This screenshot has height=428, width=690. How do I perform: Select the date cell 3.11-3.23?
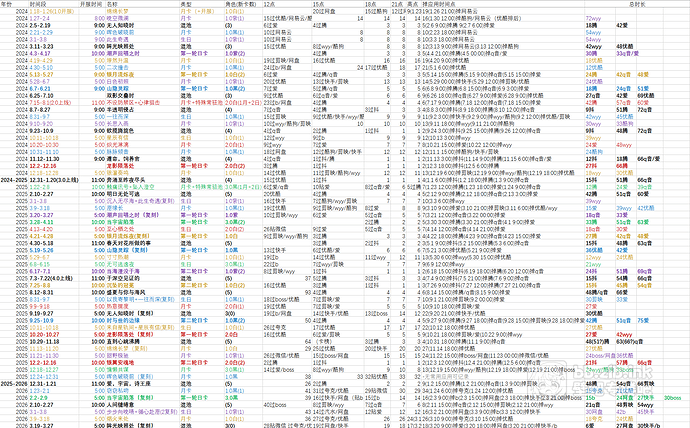point(41,46)
